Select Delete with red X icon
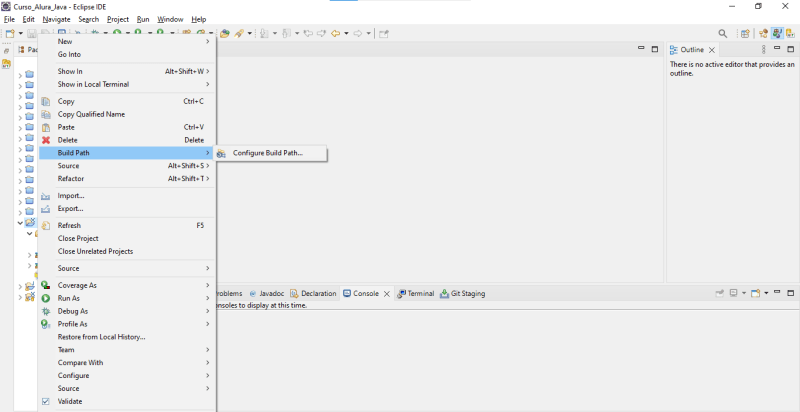Viewport: 800px width, 412px height. point(128,140)
